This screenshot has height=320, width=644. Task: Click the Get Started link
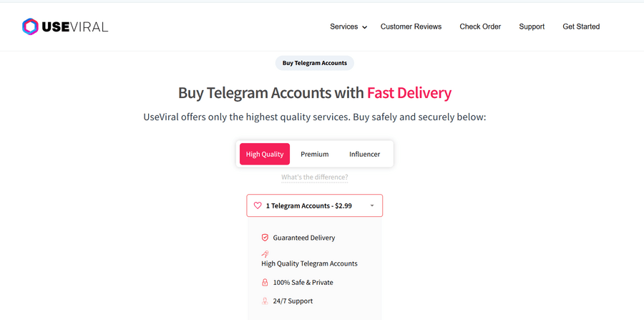click(581, 26)
